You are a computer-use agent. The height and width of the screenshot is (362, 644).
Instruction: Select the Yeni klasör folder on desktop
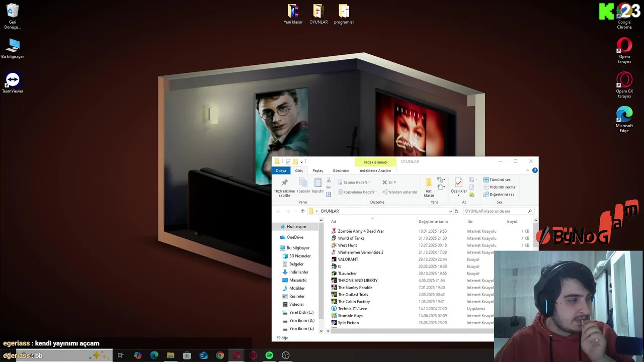[293, 15]
